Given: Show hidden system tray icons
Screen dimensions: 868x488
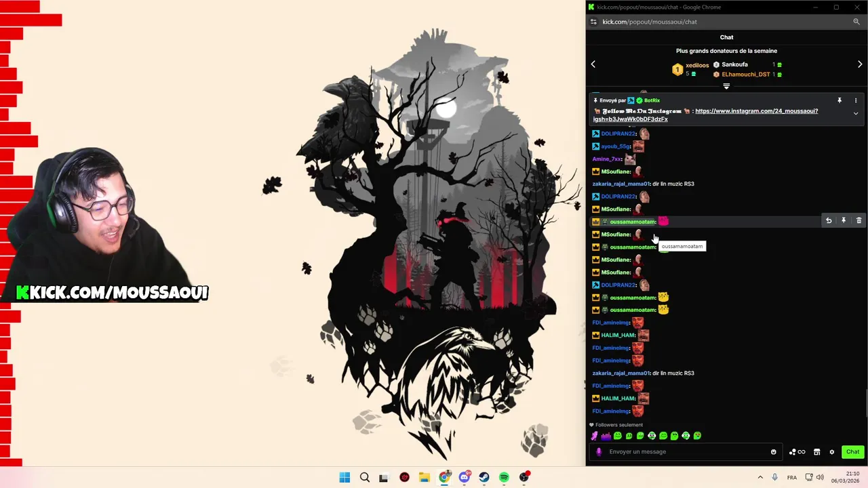Looking at the screenshot, I should 760,477.
